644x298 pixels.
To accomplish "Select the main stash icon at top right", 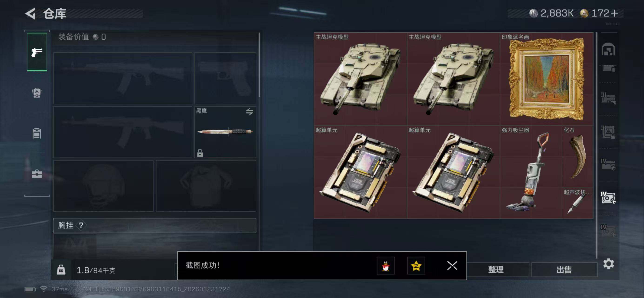I will (608, 49).
